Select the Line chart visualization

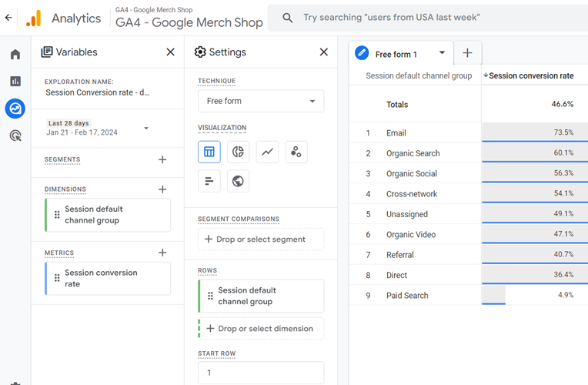pos(268,152)
